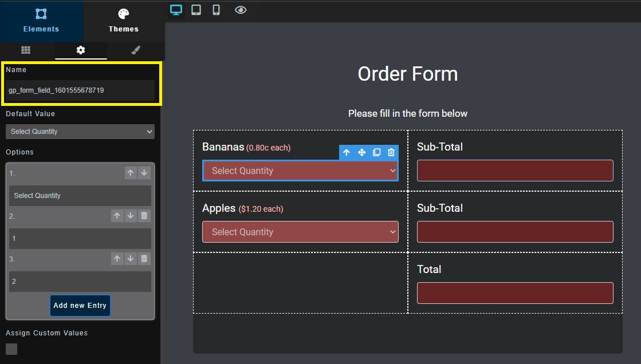Open the Default Value dropdown
This screenshot has width=641, height=364.
pyautogui.click(x=80, y=132)
